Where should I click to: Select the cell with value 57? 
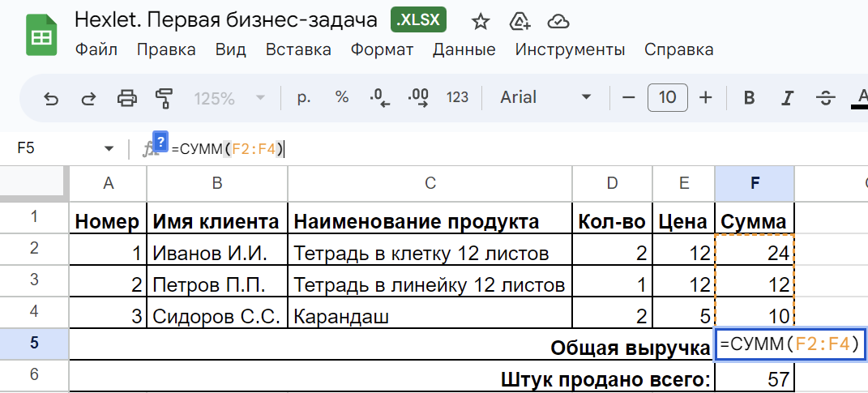coord(755,378)
